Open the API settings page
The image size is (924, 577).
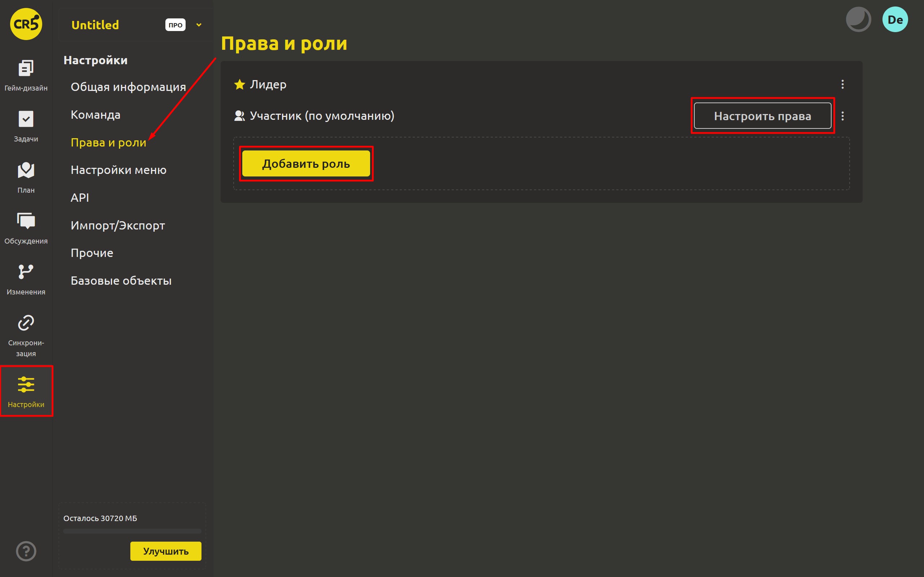coord(80,198)
